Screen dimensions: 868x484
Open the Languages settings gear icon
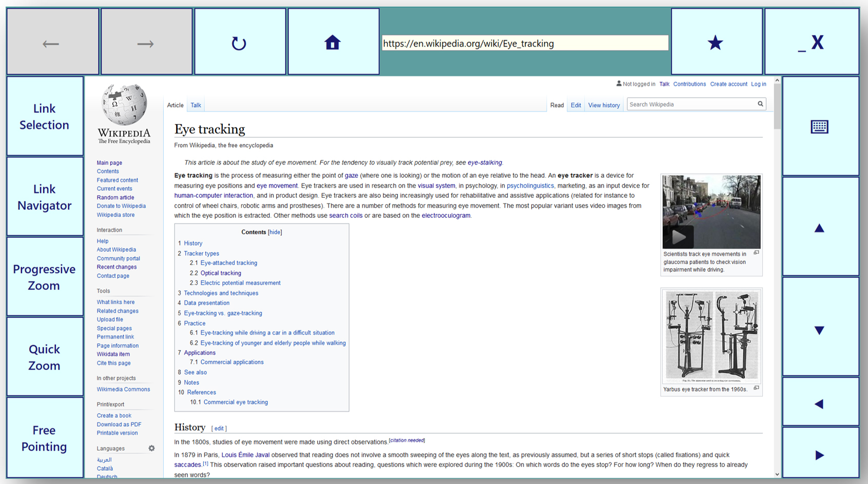pos(151,448)
